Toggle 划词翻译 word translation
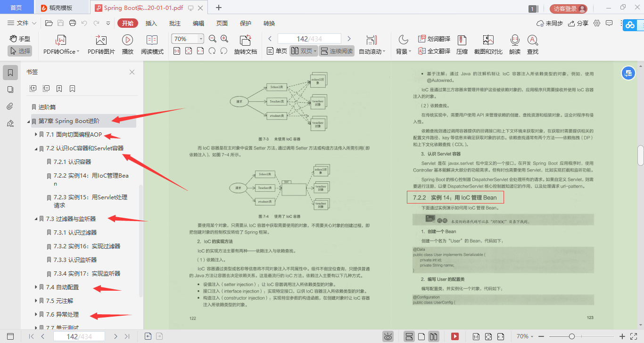 coord(434,39)
